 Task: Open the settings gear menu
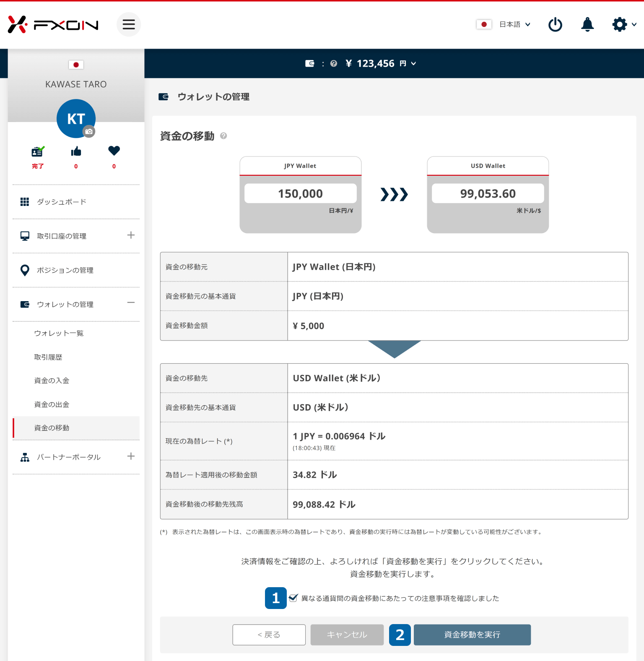pyautogui.click(x=624, y=24)
